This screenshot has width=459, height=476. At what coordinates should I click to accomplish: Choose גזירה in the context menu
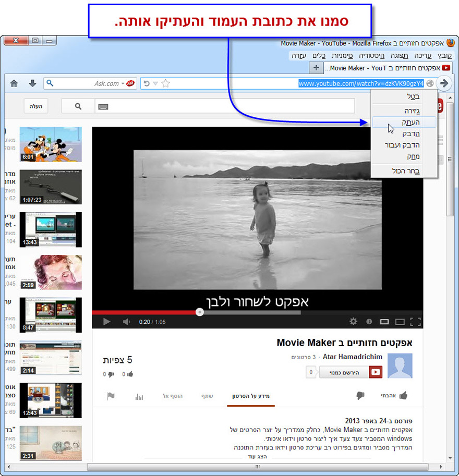(404, 111)
